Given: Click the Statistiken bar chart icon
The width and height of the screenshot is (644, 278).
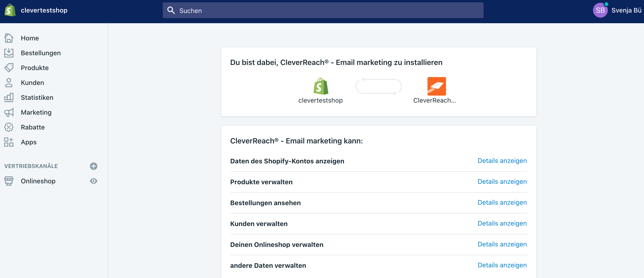Looking at the screenshot, I should pos(9,97).
